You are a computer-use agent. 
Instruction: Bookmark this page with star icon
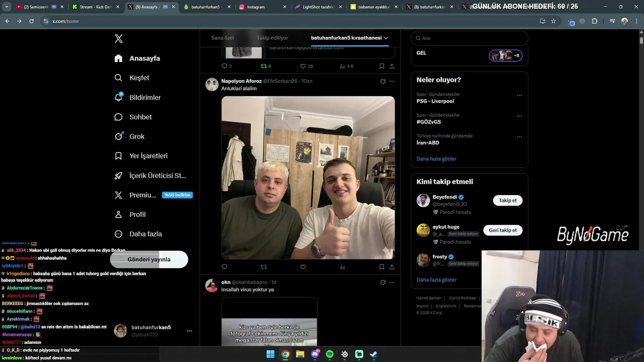553,21
